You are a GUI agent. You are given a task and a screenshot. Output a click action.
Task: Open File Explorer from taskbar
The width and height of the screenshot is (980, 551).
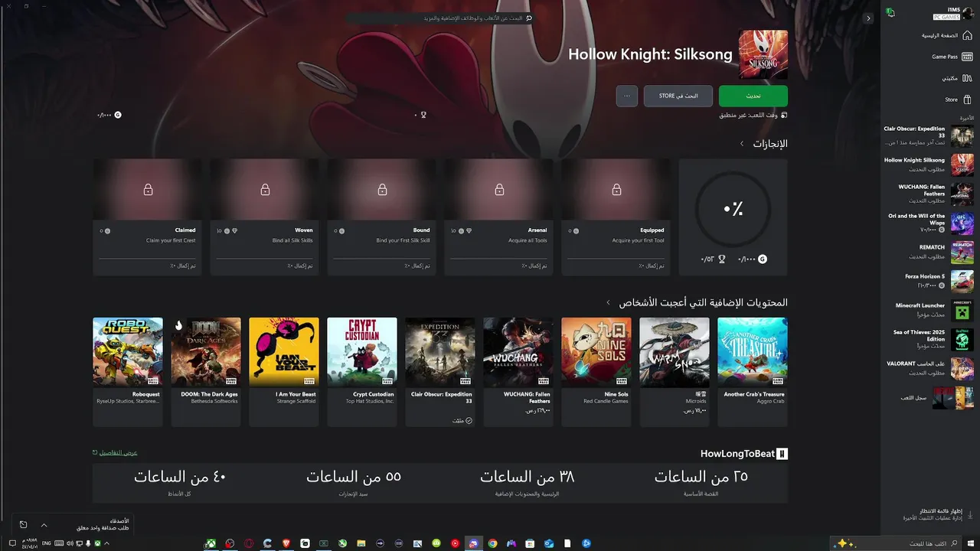[361, 543]
